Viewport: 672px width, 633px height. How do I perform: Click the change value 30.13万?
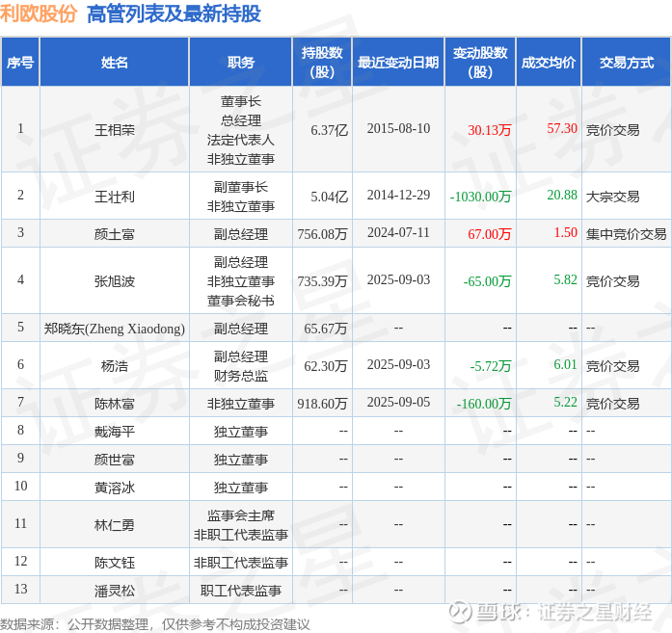(x=490, y=130)
